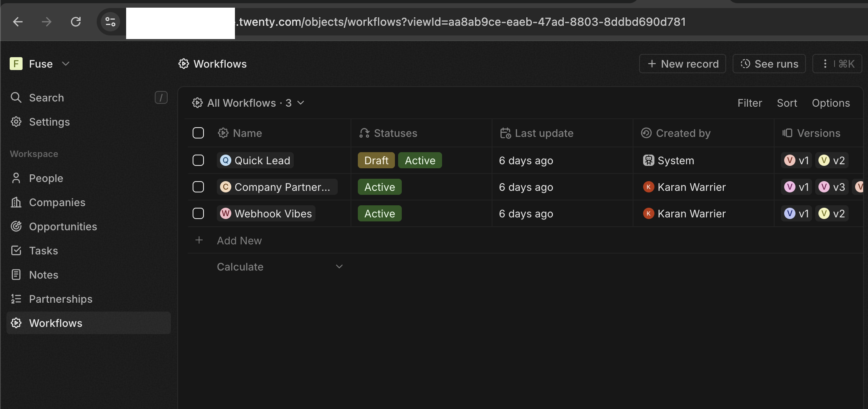This screenshot has width=868, height=409.
Task: Open Search from the sidebar
Action: pyautogui.click(x=46, y=98)
